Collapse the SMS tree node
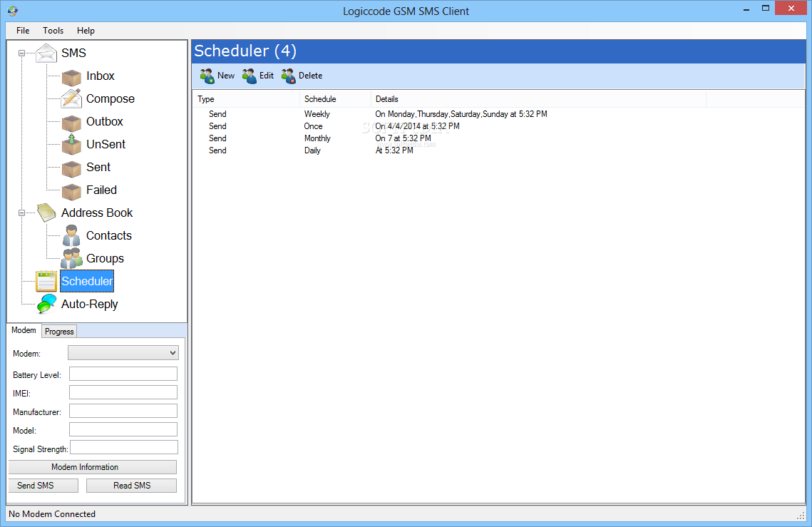 coord(22,53)
